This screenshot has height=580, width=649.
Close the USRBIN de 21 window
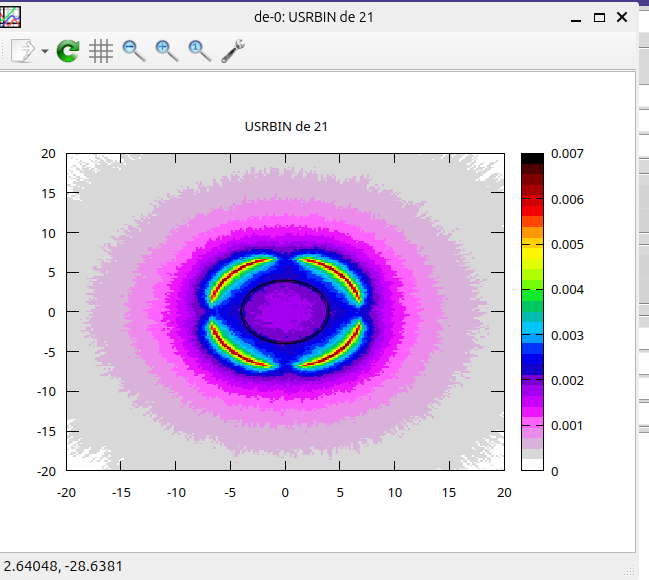(x=623, y=18)
